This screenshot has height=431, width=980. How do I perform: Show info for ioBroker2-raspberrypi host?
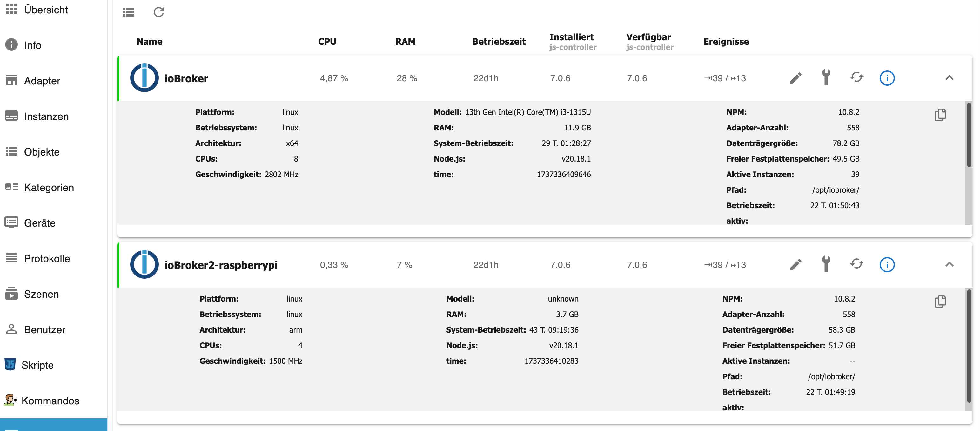(887, 264)
